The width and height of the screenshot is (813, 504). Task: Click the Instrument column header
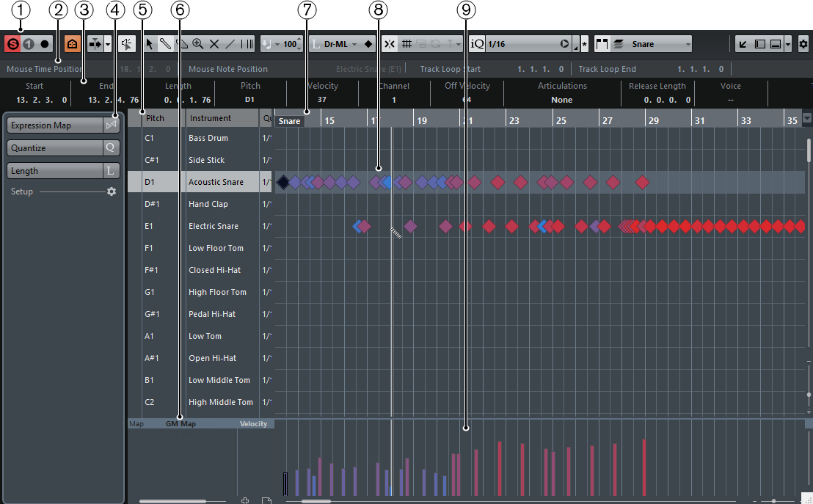(222, 118)
